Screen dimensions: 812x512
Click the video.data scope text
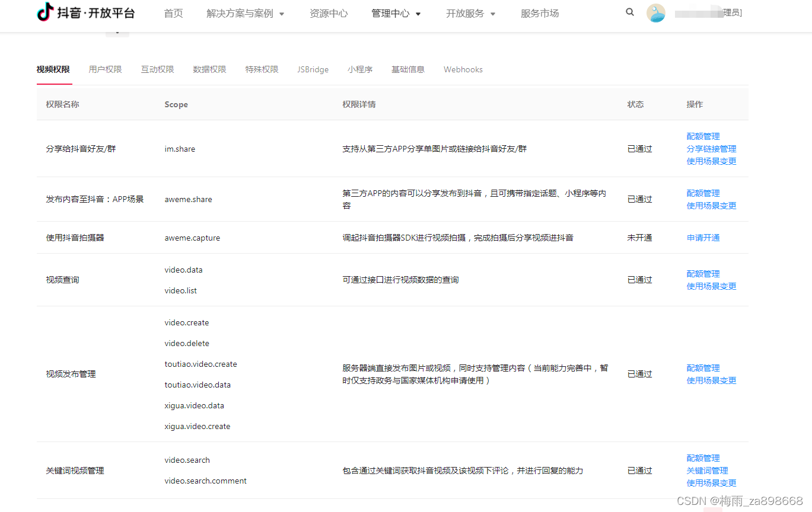[x=183, y=270]
